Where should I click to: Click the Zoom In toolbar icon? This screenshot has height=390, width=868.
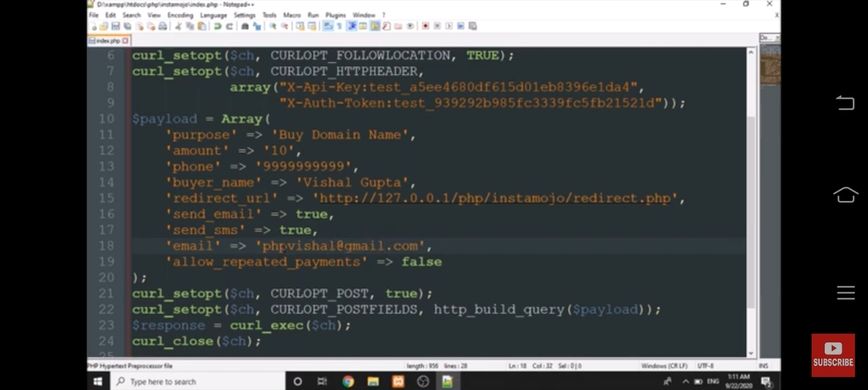[272, 26]
